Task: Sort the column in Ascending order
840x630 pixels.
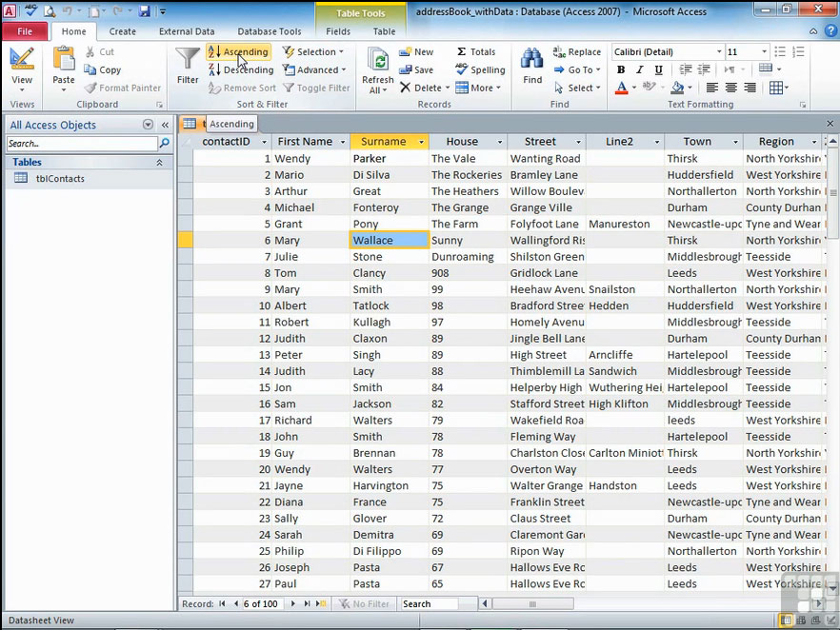Action: 238,52
